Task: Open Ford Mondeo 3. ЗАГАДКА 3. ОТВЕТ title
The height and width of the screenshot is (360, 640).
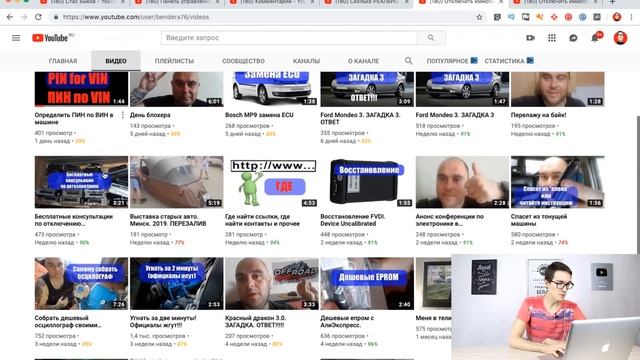Action: point(360,118)
